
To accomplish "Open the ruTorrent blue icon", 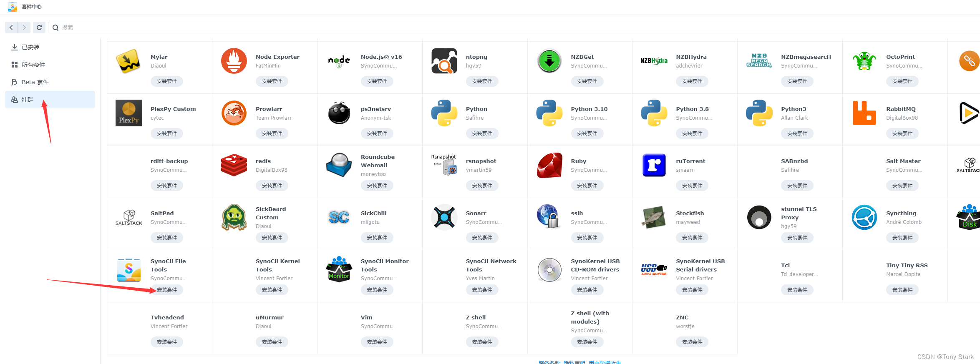I will (654, 165).
